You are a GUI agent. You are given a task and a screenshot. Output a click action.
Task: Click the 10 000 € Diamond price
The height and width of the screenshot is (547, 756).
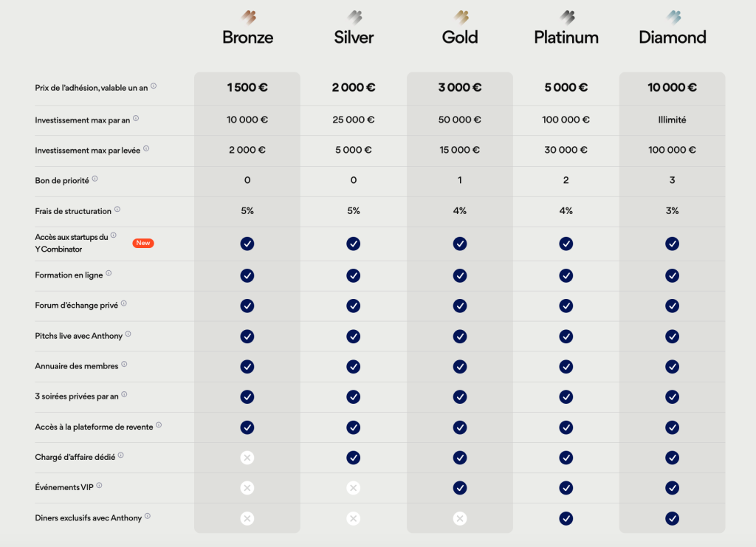tap(672, 88)
